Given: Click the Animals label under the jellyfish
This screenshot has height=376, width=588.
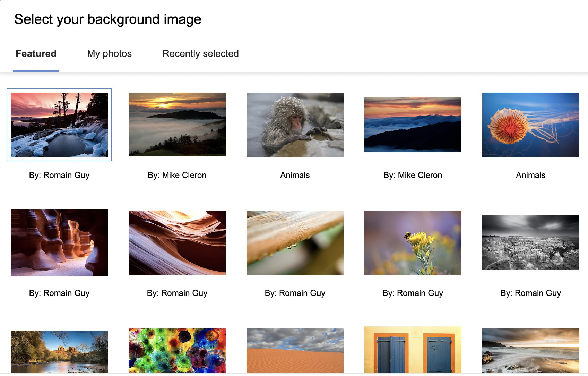Looking at the screenshot, I should point(530,175).
